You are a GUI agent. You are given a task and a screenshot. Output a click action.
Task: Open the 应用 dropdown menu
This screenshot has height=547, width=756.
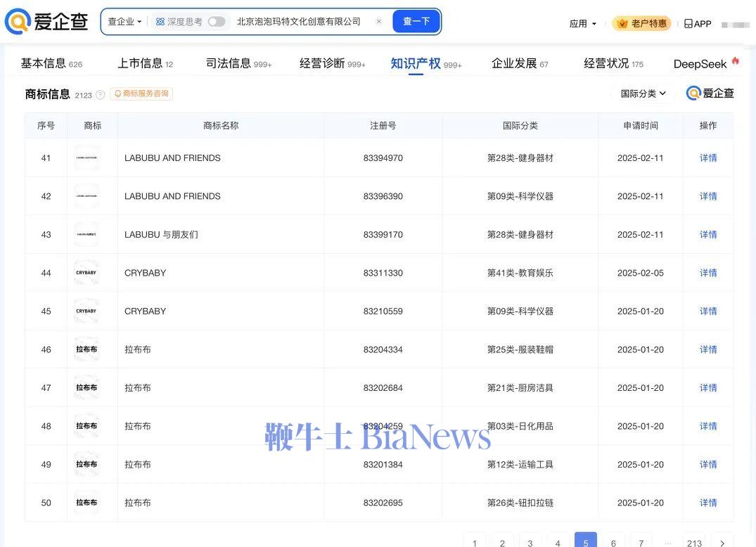pos(582,24)
